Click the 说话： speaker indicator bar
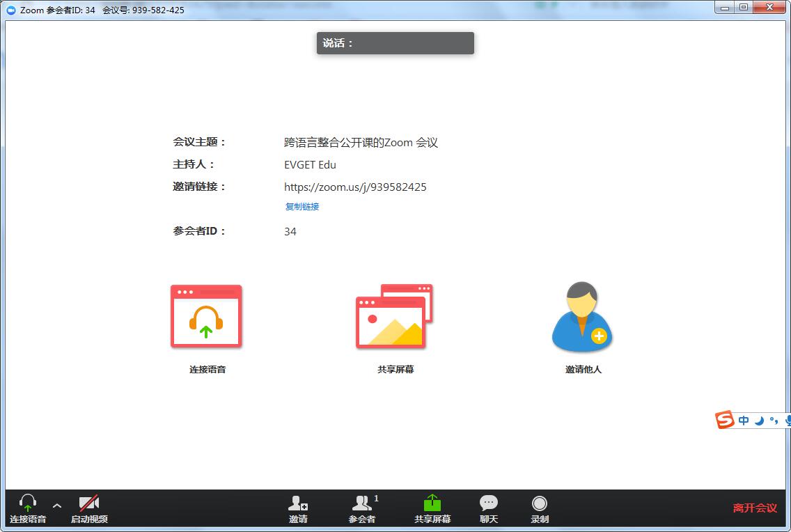The image size is (791, 532). pos(395,43)
